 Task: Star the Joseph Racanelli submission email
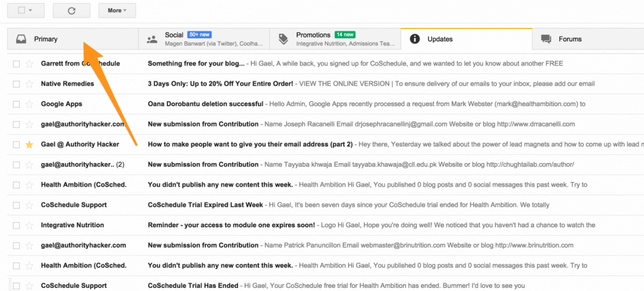(30, 124)
